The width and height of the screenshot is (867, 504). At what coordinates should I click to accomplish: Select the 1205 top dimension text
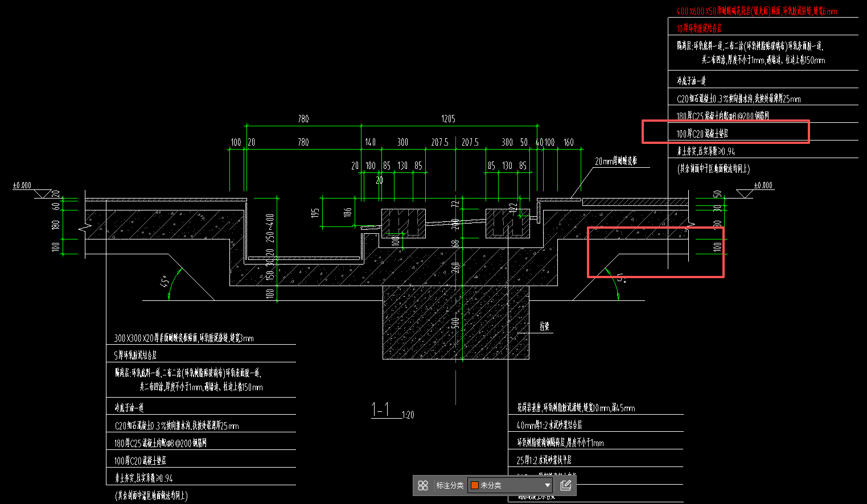pyautogui.click(x=448, y=119)
